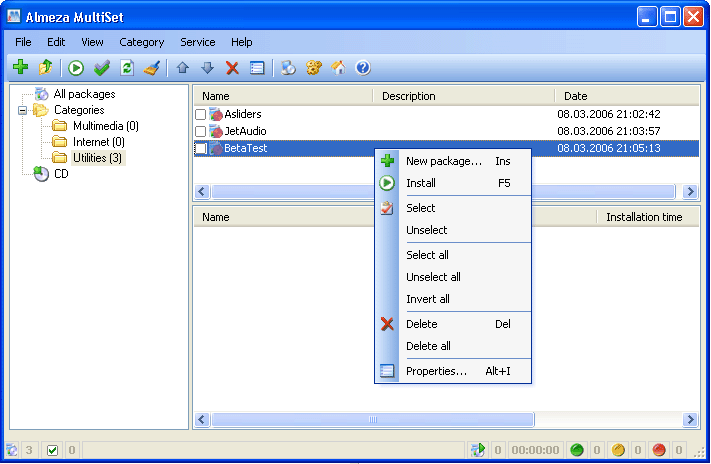Click the blue question mark help icon

pyautogui.click(x=363, y=68)
